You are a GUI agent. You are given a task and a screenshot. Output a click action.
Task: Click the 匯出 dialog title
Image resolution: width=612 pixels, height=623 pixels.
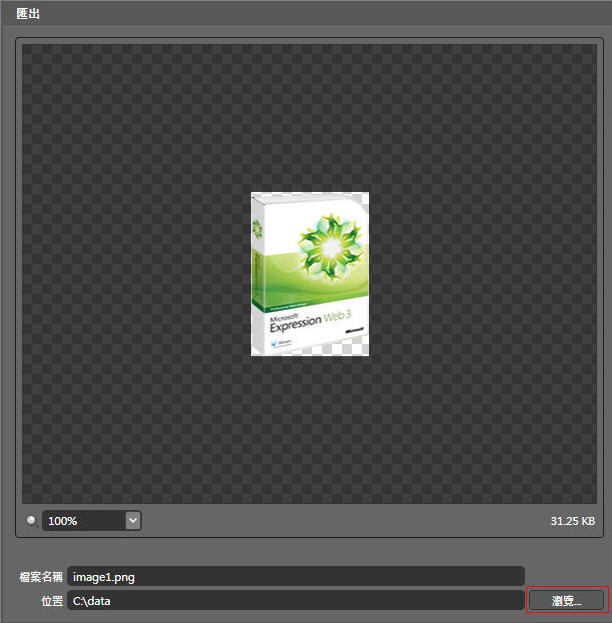click(x=28, y=14)
